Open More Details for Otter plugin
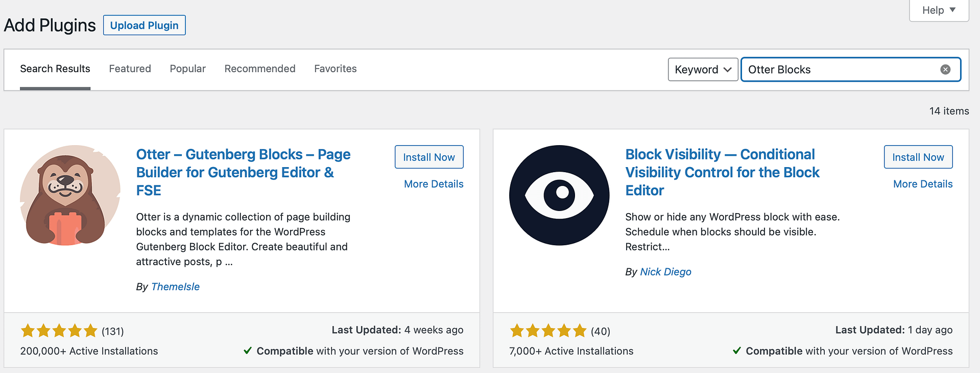The image size is (980, 373). [434, 184]
